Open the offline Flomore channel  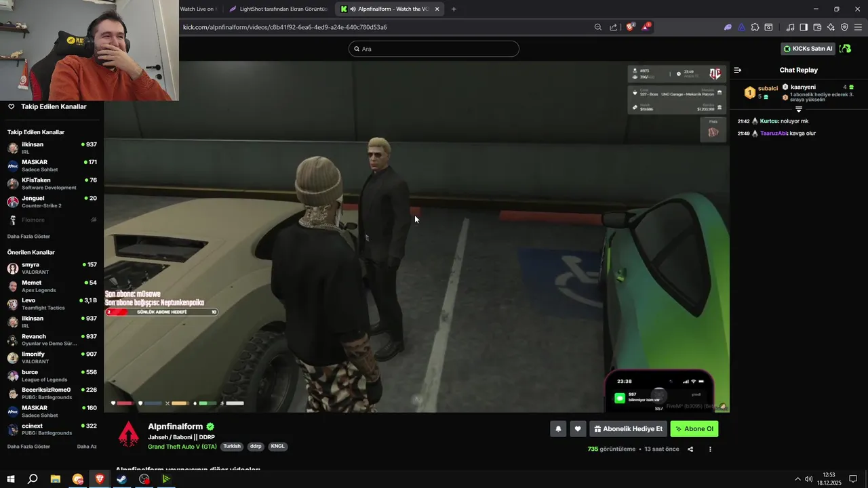click(x=52, y=220)
